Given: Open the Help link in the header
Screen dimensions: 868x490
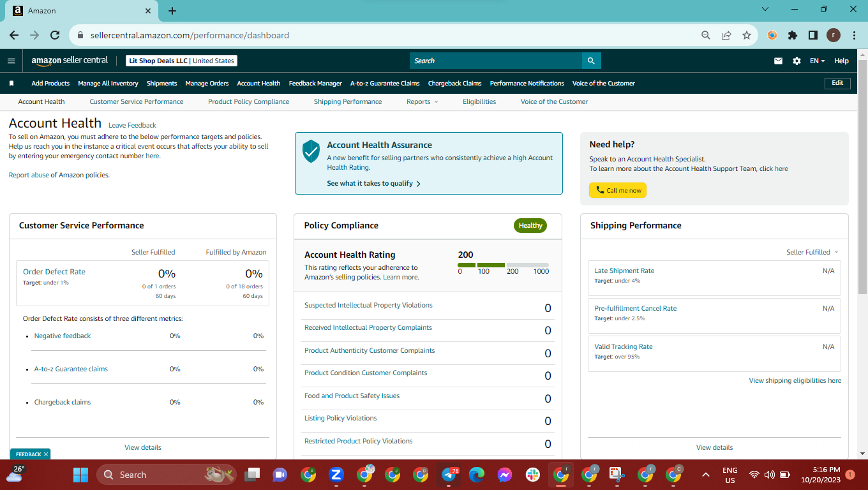Looking at the screenshot, I should click(x=842, y=61).
